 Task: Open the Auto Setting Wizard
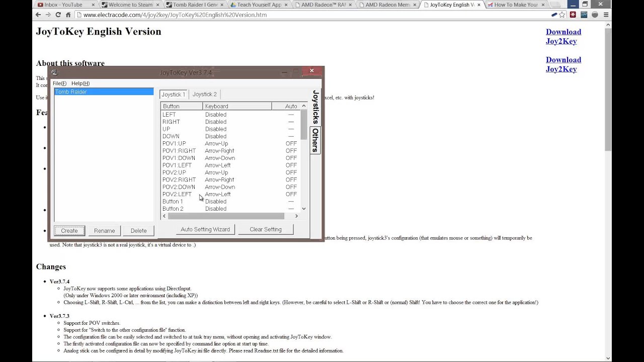point(205,229)
